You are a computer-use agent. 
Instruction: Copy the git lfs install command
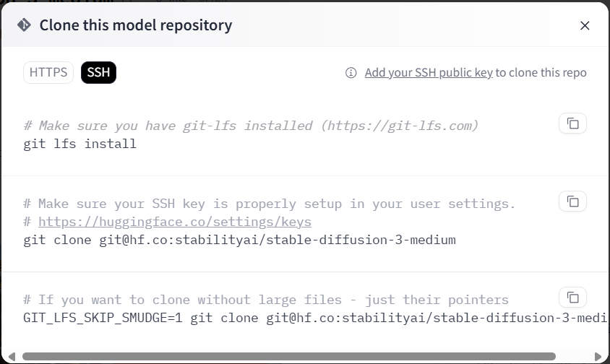(x=572, y=123)
